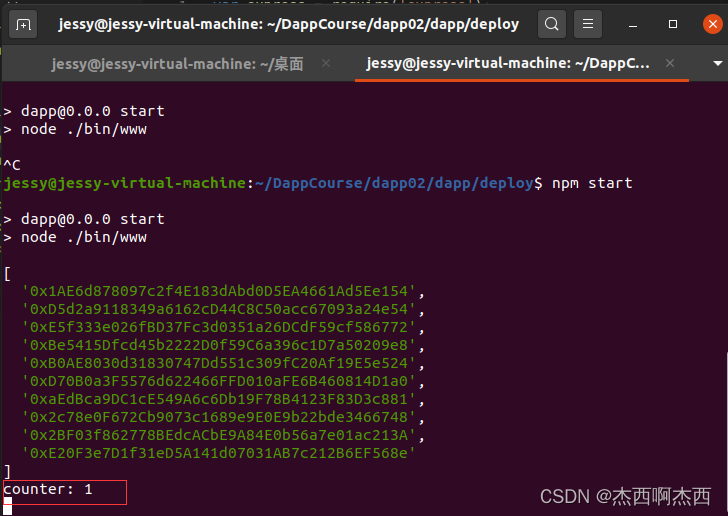Close the terminal window
728x516 pixels.
click(x=713, y=24)
